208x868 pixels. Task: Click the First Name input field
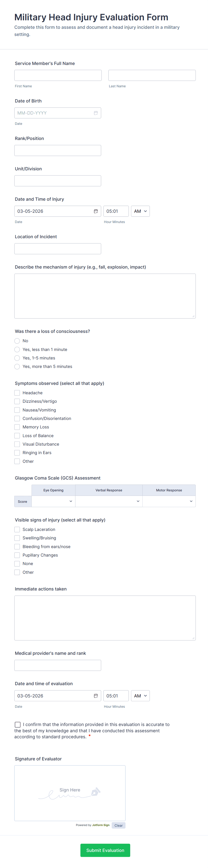click(58, 75)
